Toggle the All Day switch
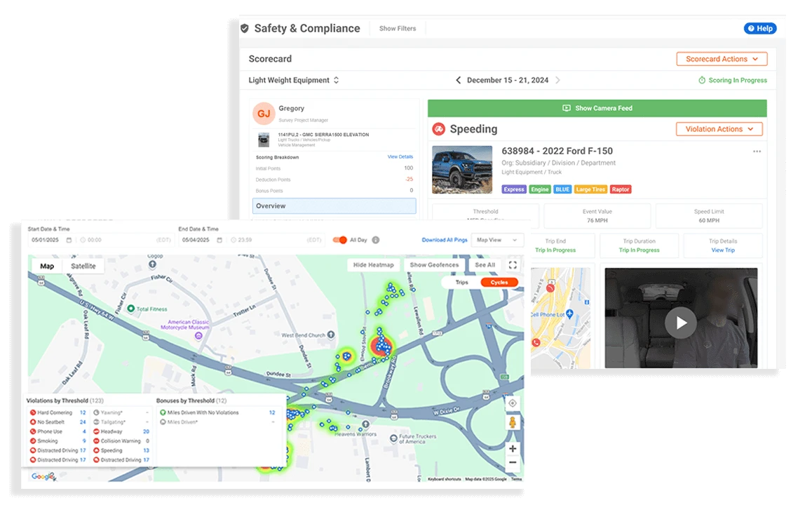 tap(340, 240)
